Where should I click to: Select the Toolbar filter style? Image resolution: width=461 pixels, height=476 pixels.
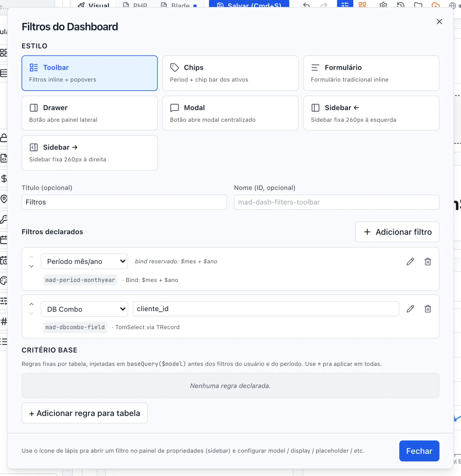pos(90,73)
